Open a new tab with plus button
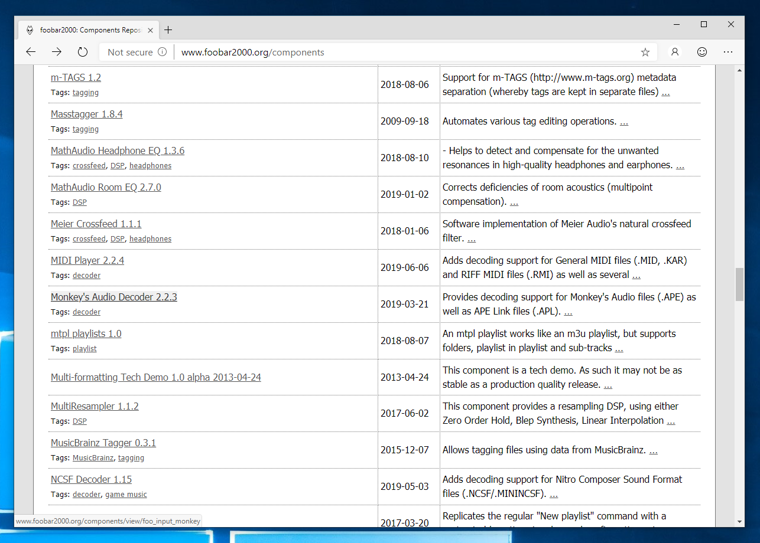Screen dimensions: 760x543 pos(168,30)
